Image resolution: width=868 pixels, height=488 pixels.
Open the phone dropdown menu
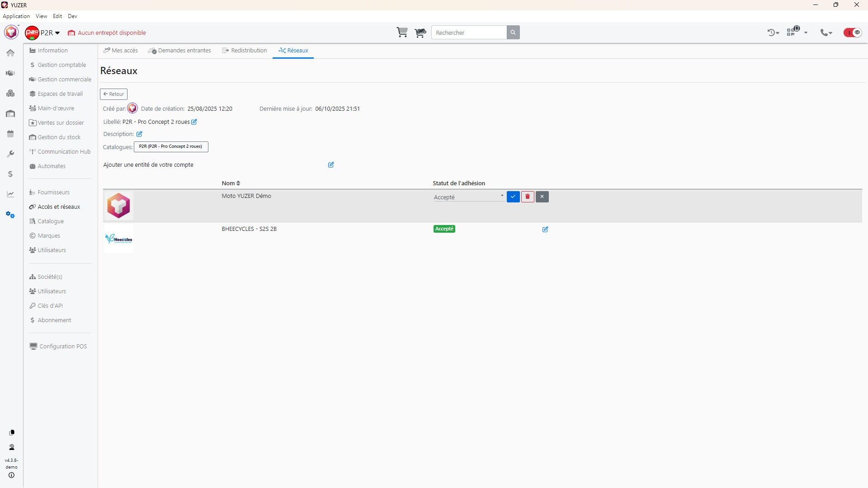(x=826, y=33)
